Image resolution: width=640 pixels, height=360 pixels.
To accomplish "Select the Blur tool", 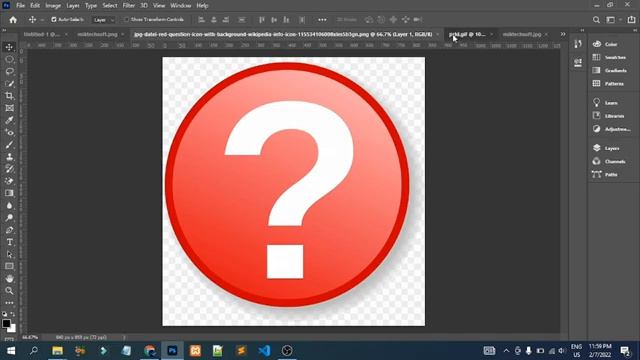I will click(9, 206).
